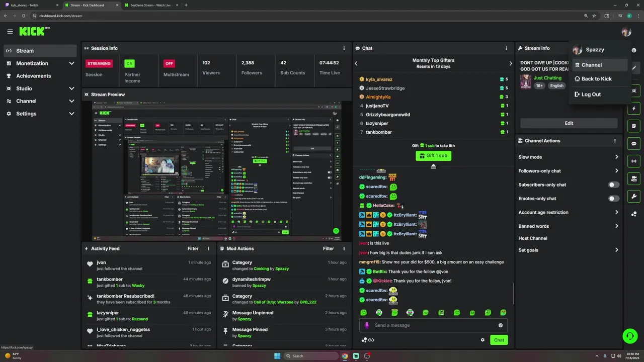Click kyla_alvarez in top gifters list

pos(379,79)
